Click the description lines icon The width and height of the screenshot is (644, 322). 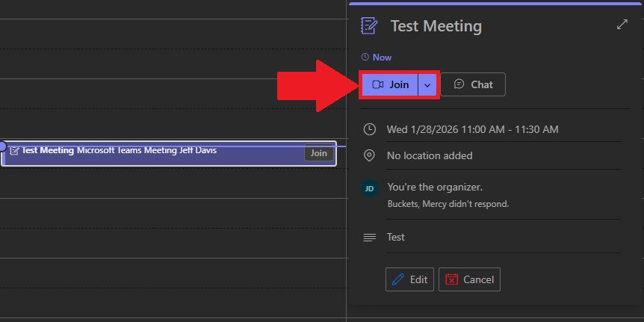tap(369, 238)
